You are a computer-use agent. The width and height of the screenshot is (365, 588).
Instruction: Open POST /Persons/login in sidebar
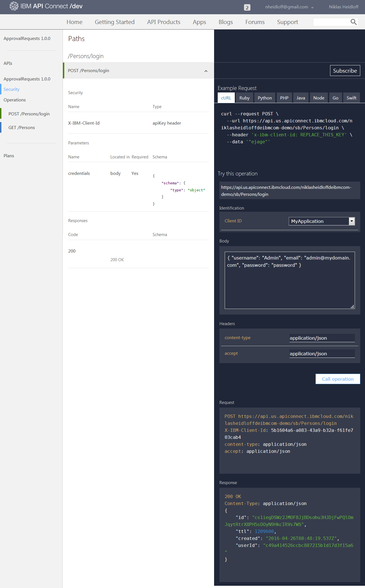pos(29,114)
